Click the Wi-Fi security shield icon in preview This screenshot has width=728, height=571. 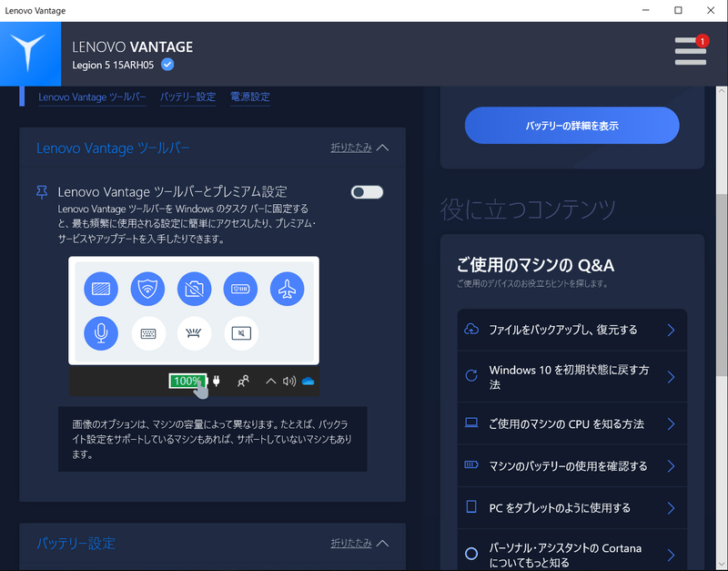tap(147, 289)
